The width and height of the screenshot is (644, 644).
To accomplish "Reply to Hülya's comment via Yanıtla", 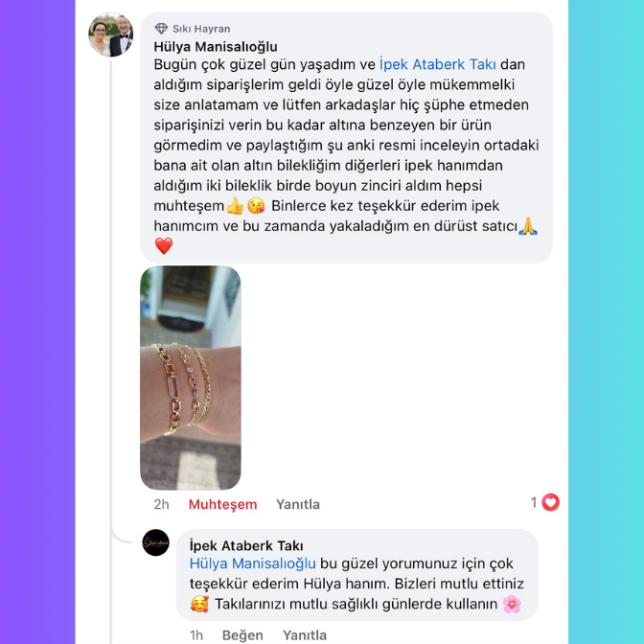I will pos(298,504).
